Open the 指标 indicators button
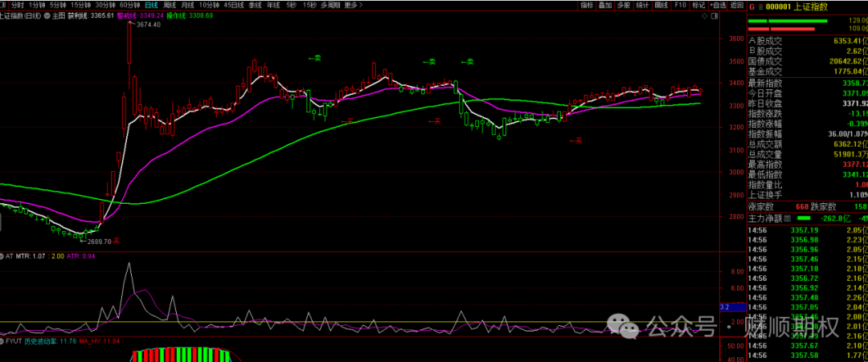This screenshot has width=868, height=362. click(x=587, y=5)
